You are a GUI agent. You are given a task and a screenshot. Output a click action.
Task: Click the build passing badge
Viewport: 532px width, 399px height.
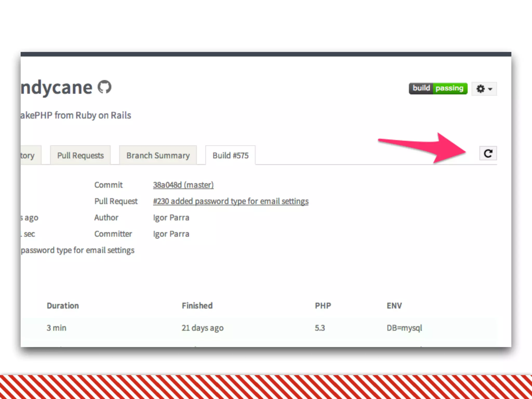point(438,88)
